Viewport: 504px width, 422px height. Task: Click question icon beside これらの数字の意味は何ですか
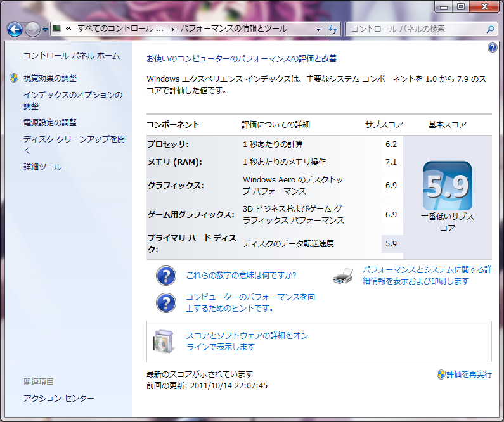[x=165, y=276]
